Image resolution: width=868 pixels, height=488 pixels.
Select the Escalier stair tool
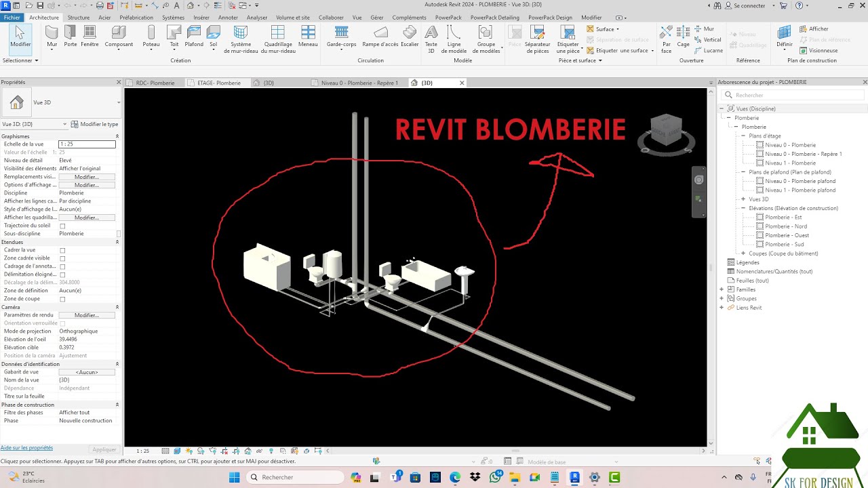point(410,36)
